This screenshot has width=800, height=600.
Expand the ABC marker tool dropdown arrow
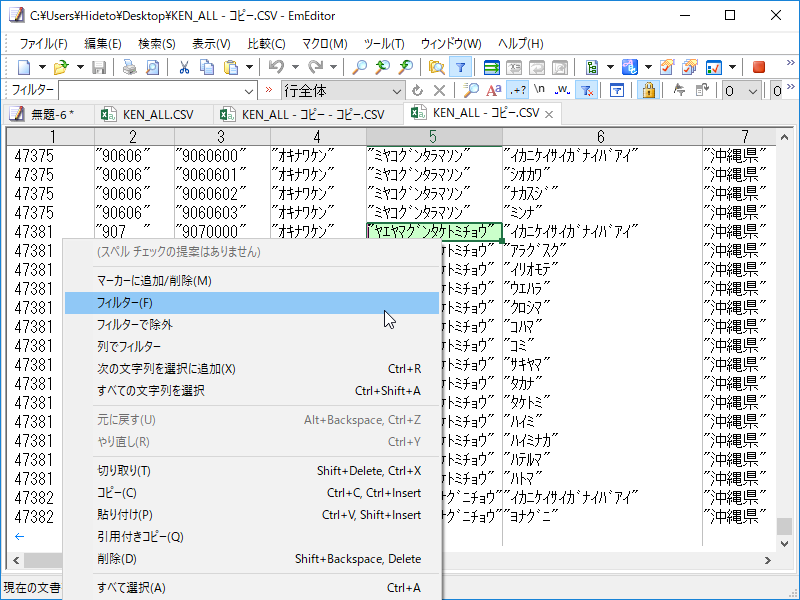coord(648,67)
